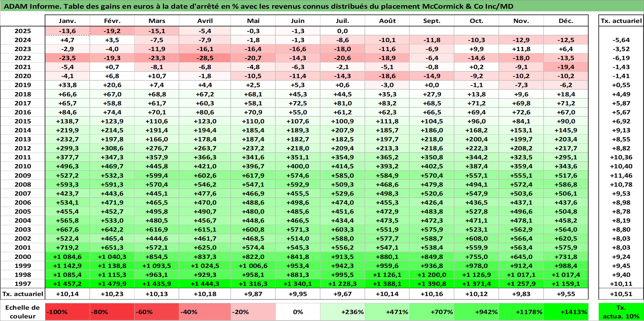
Task: Select the cell showing +299,3
Action: point(67,148)
